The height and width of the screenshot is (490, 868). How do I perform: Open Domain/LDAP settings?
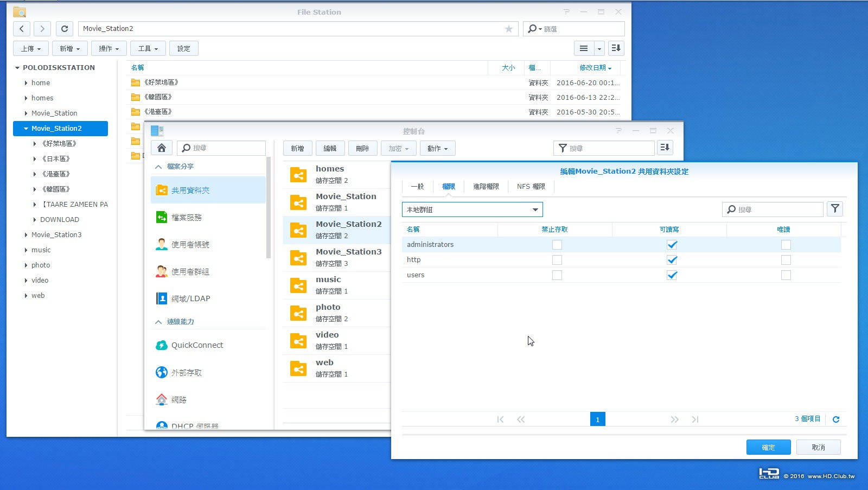pos(208,298)
